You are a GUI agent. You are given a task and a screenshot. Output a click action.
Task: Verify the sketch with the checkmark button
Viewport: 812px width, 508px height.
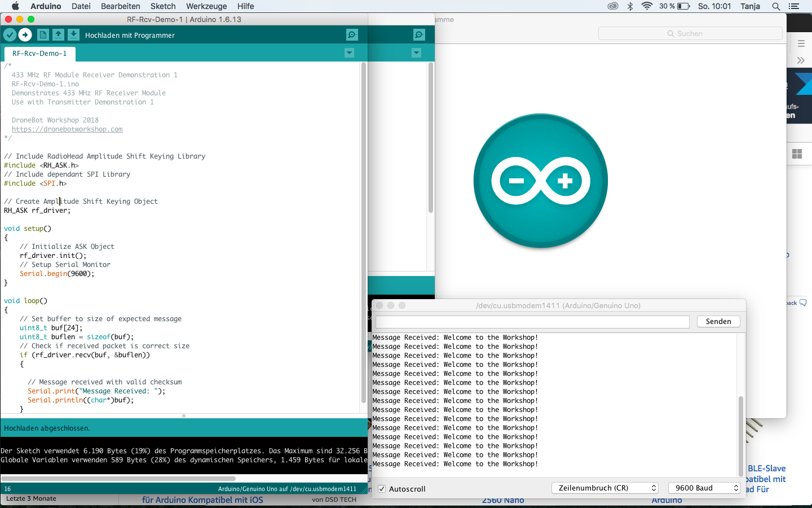[x=10, y=35]
